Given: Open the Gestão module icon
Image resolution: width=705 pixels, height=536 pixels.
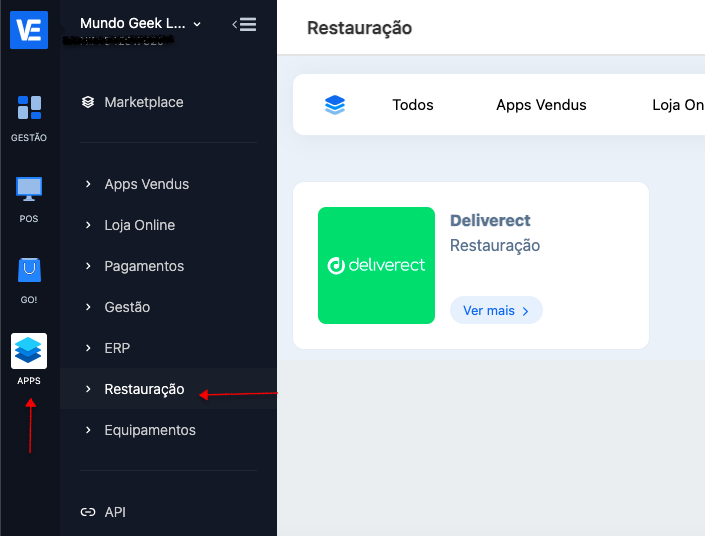Looking at the screenshot, I should click(29, 108).
